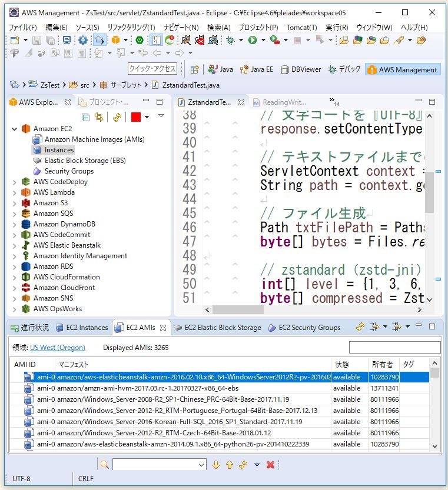
Task: Click the Save disk icon in toolbar
Action: click(x=37, y=40)
